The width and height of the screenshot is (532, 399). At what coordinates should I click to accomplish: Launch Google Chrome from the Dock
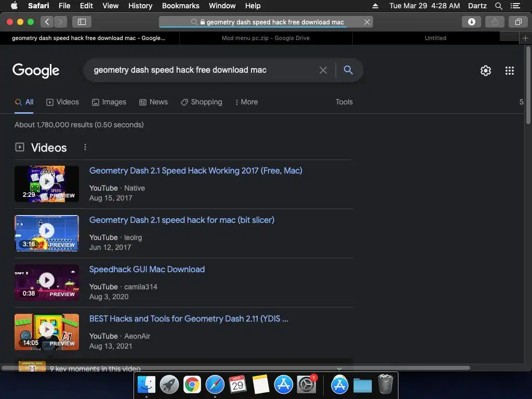[x=192, y=385]
